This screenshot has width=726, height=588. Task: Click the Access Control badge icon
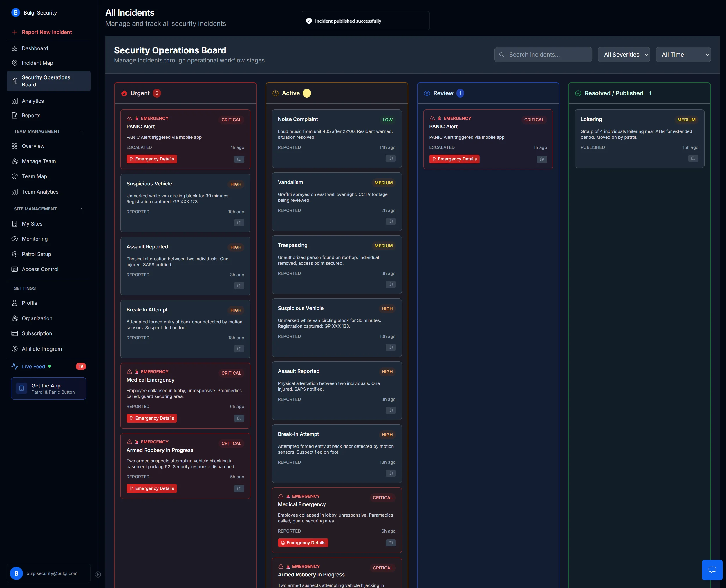[x=15, y=269]
